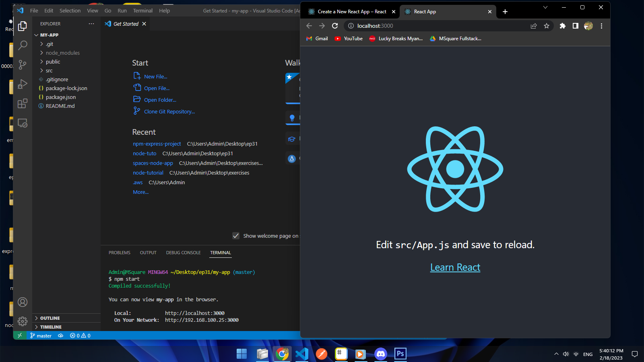Click the site information icon in address bar
Screen dimensions: 644x362
(351, 26)
